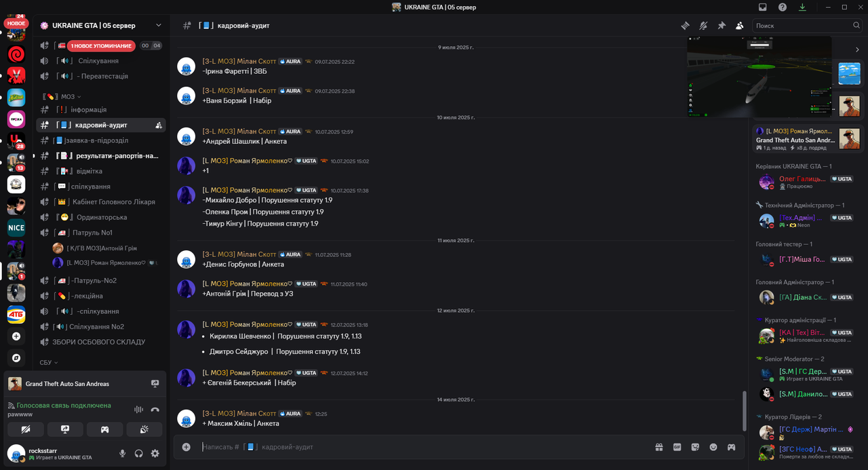This screenshot has height=470, width=868.
Task: Disconnect from voice with hang-up icon
Action: 155,410
